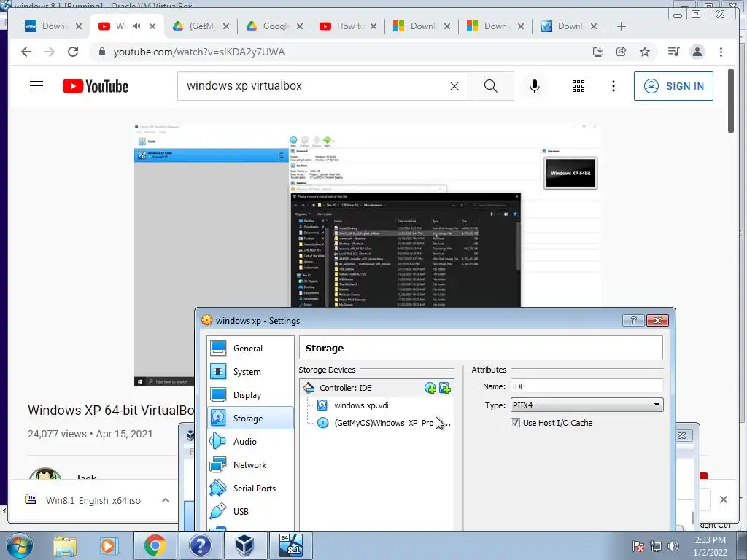Switch to the (GetMy Google Drive tab

201,26
